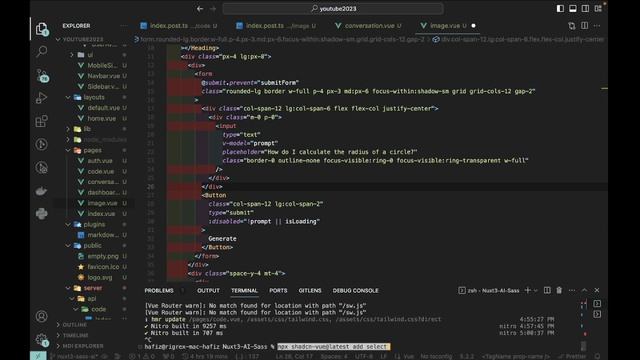Open the Accounts icon
640x360 pixels.
pos(41,316)
